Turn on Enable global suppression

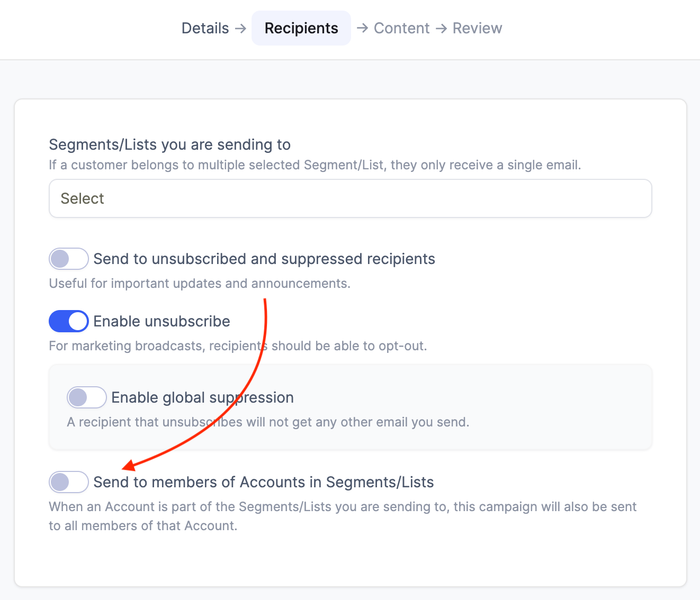pyautogui.click(x=86, y=397)
